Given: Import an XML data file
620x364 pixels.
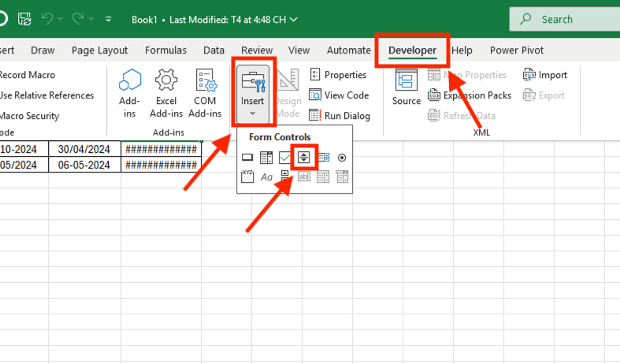Looking at the screenshot, I should tap(545, 75).
